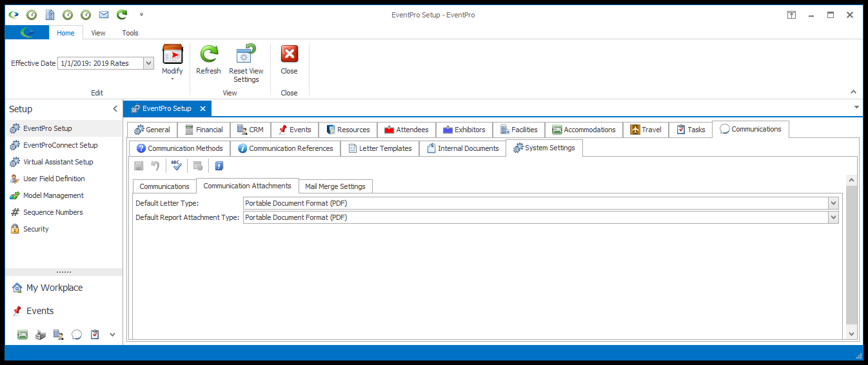Click the green refresh arrow in quick access toolbar
This screenshot has width=868, height=365.
(x=122, y=14)
